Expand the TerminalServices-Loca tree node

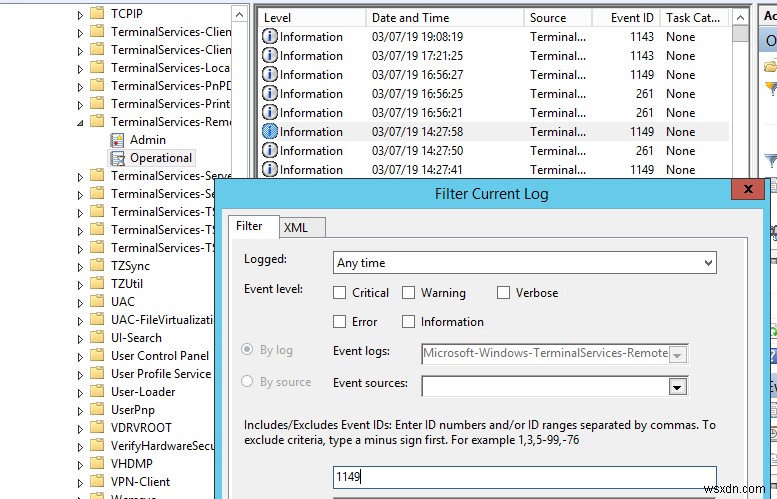[x=80, y=69]
